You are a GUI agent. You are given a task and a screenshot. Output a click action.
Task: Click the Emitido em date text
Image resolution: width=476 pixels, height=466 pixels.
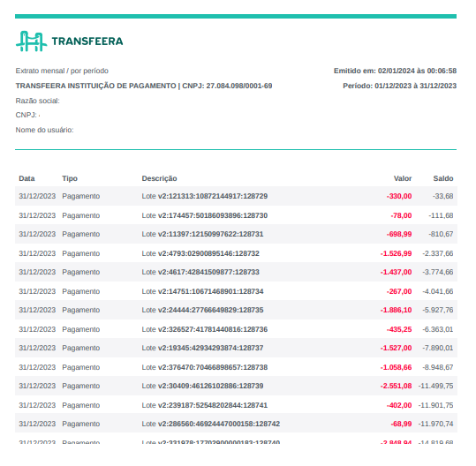point(395,71)
